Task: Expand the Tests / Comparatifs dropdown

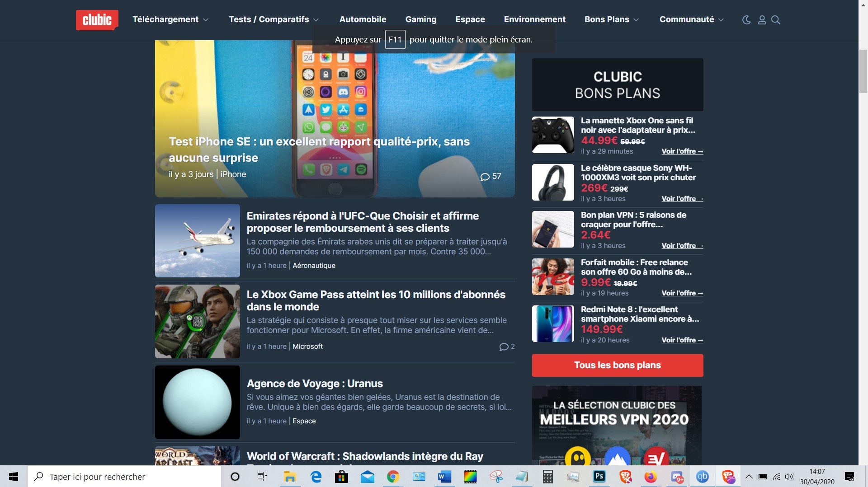Action: [274, 19]
